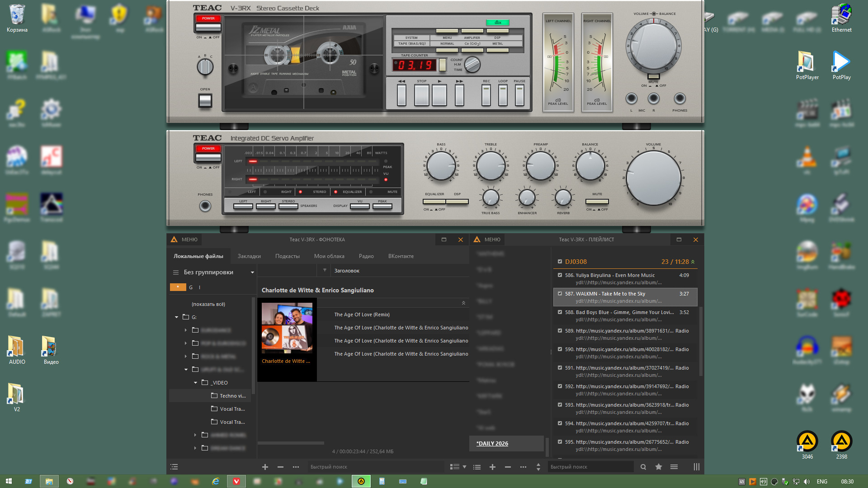Click the rewind button on deck
The width and height of the screenshot is (868, 488).
click(401, 95)
